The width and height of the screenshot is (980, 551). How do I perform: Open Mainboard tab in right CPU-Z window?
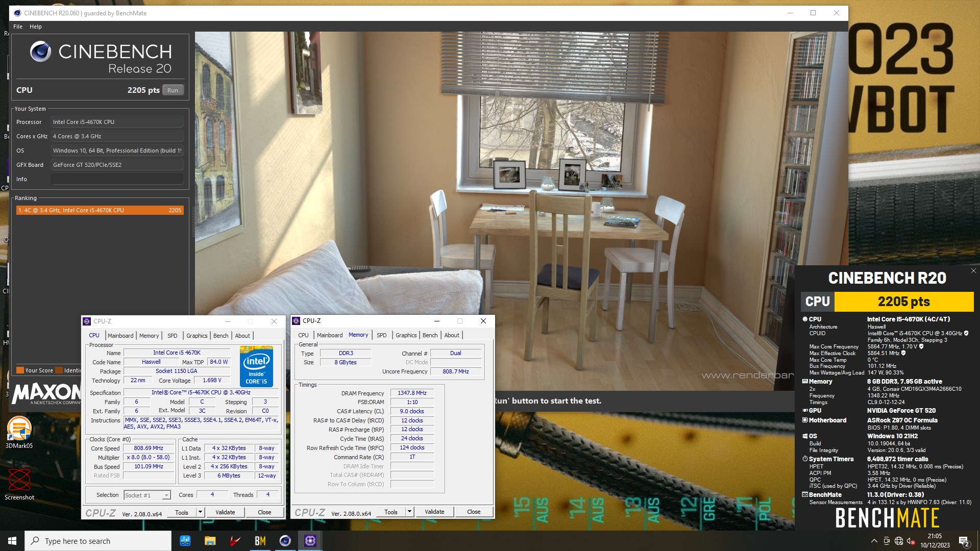pyautogui.click(x=330, y=335)
